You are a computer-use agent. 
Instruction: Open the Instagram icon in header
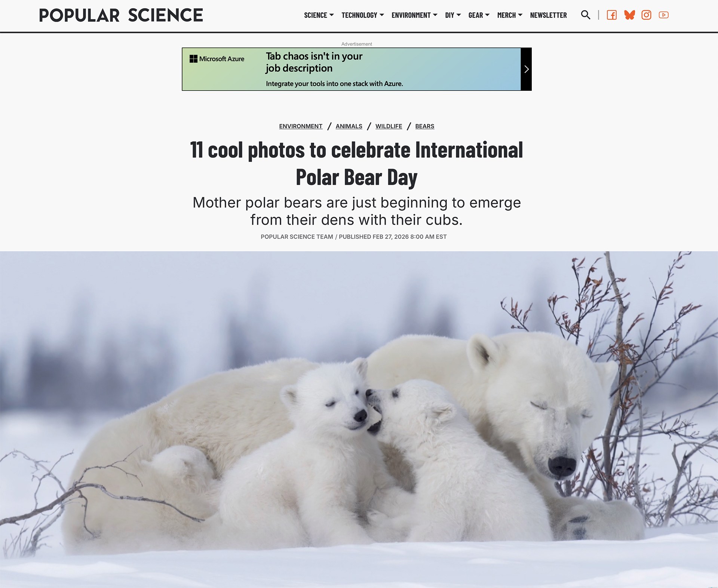[x=647, y=15]
